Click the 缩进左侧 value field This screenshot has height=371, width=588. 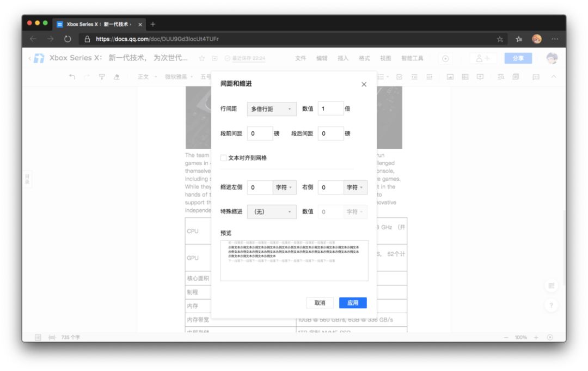[260, 187]
